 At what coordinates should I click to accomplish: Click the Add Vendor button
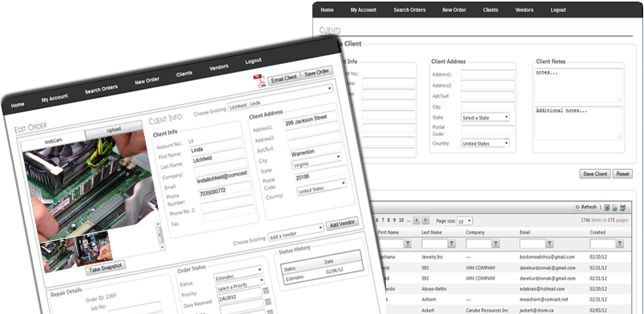click(342, 223)
